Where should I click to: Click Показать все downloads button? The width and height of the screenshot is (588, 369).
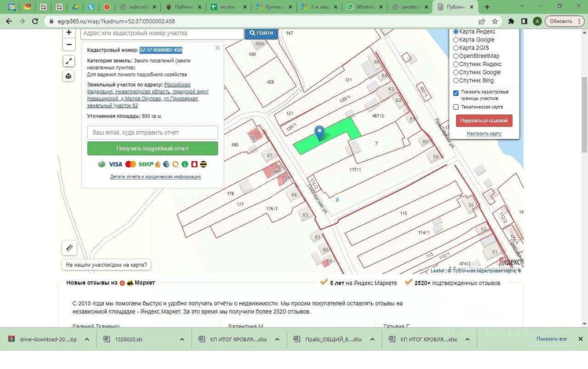click(551, 339)
